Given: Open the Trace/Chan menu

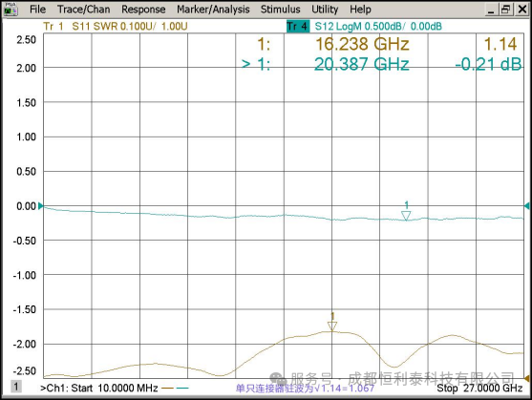Looking at the screenshot, I should coord(83,10).
